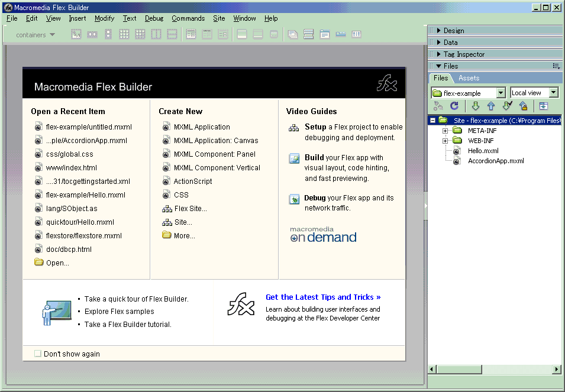The width and height of the screenshot is (565, 392).
Task: Click the Files panel scroll right arrow
Action: click(x=557, y=370)
